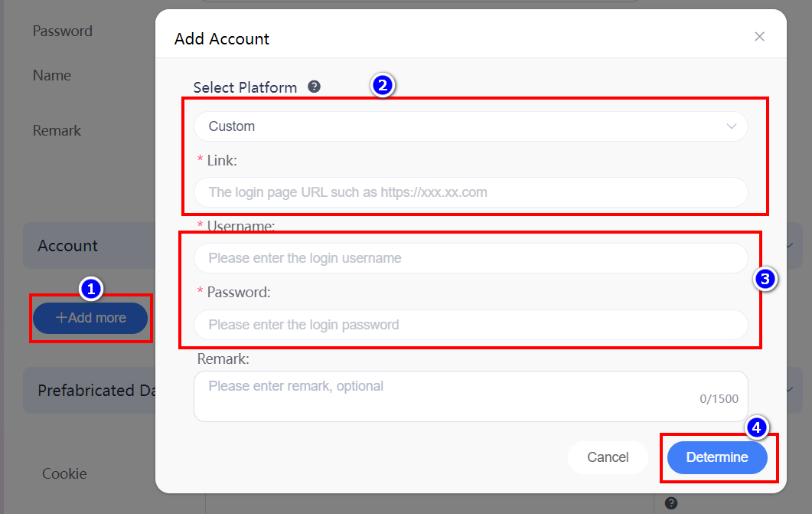Open the Custom platform dropdown
812x514 pixels.
click(471, 126)
